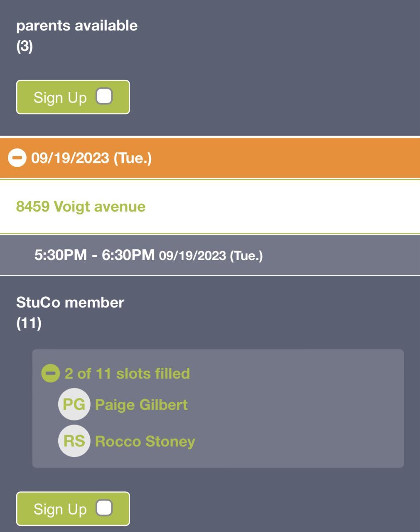The height and width of the screenshot is (532, 420).
Task: Collapse the 09/19/2023 date section minus icon
Action: coord(17,158)
